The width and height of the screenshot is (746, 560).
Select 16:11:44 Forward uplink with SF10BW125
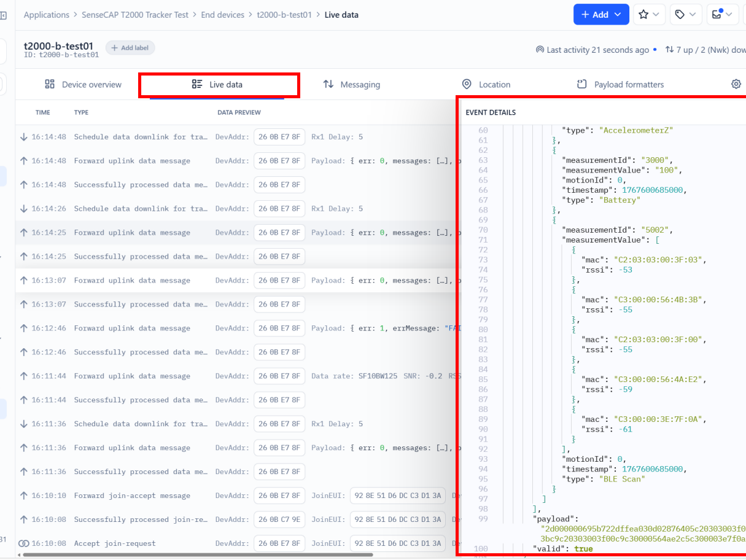tap(236, 376)
